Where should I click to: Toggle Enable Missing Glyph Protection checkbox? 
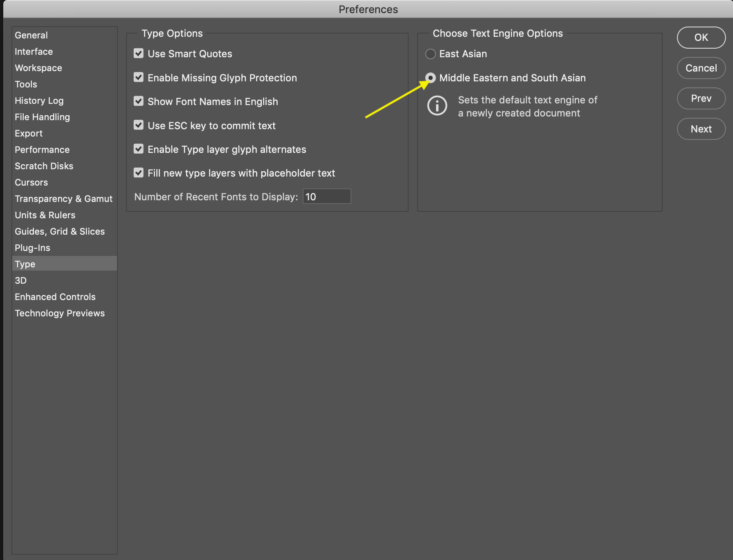pyautogui.click(x=139, y=78)
